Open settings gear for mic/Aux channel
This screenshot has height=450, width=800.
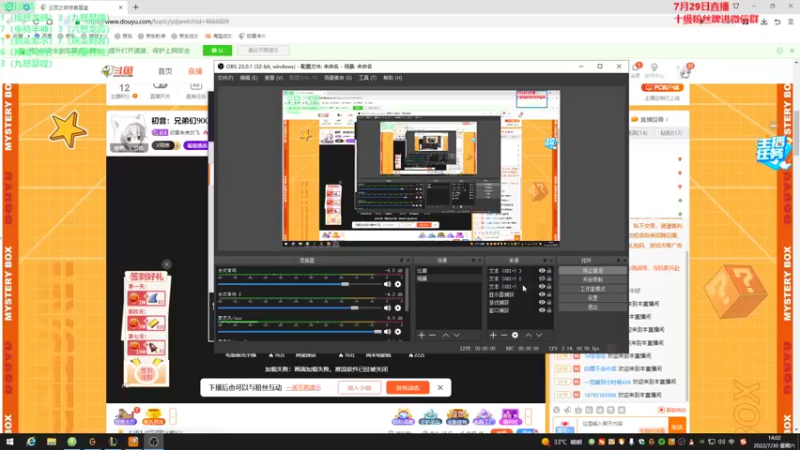tap(398, 332)
